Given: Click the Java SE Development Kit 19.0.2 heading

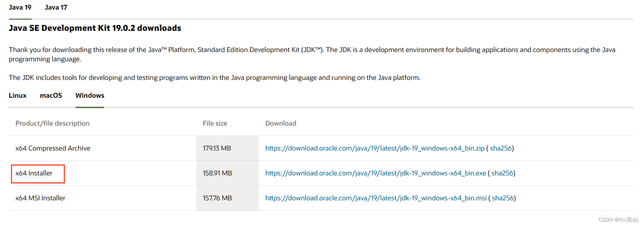Looking at the screenshot, I should point(95,28).
